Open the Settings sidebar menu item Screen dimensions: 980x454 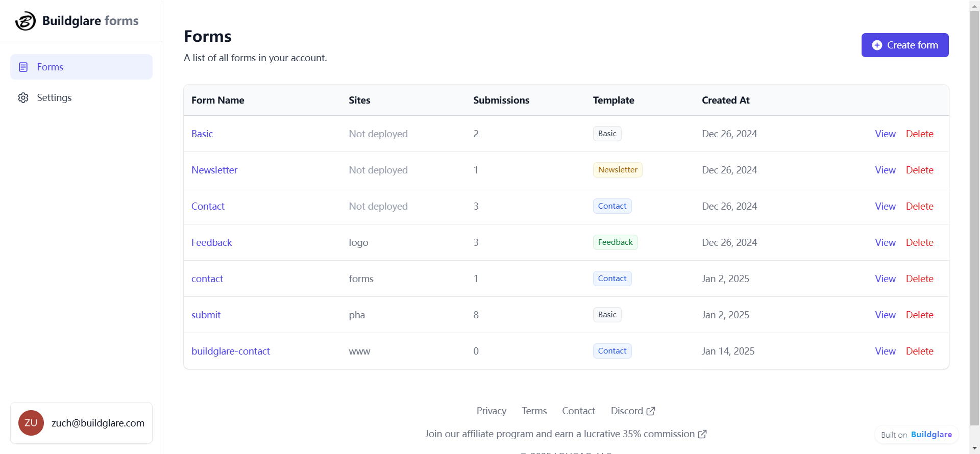(54, 98)
